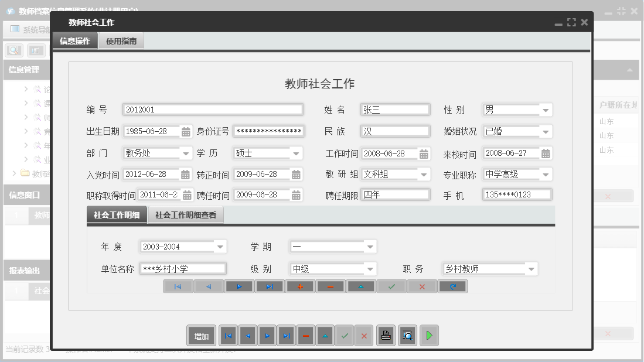644x362 pixels.
Task: Click the edit triangle icon in detail toolbar
Action: click(x=361, y=286)
